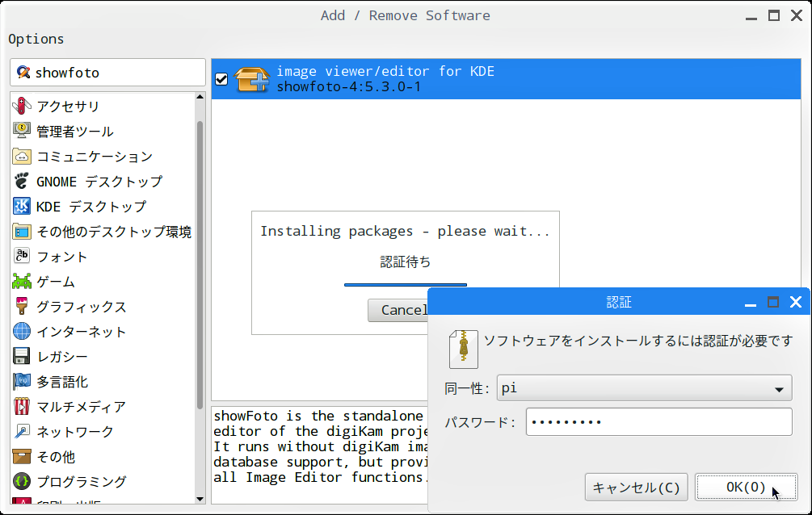The height and width of the screenshot is (515, 812).
Task: Choose the プログラミング category icon
Action: (x=21, y=481)
